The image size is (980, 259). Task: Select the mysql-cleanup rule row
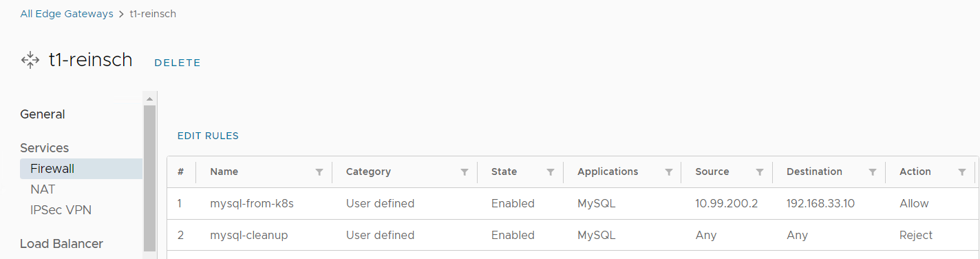click(573, 236)
